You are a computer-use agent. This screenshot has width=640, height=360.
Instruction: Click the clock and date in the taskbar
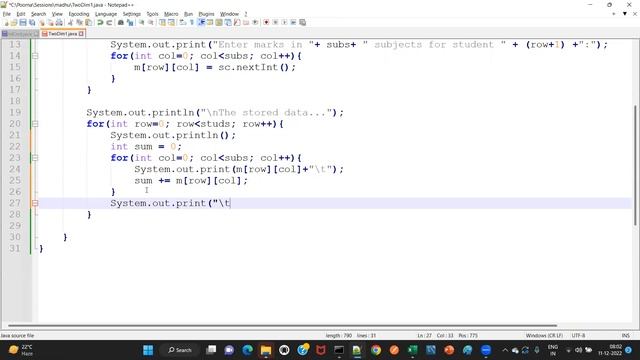pyautogui.click(x=610, y=350)
